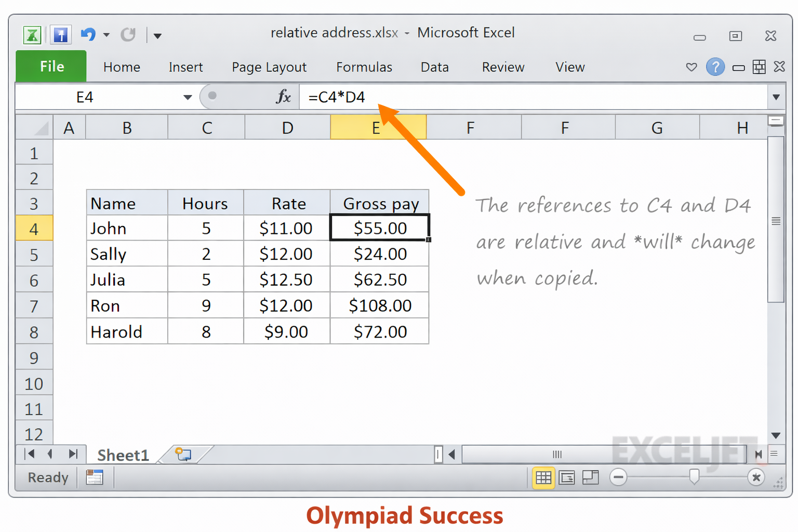Open the Formulas ribbon tab
This screenshot has width=798, height=532.
[364, 67]
